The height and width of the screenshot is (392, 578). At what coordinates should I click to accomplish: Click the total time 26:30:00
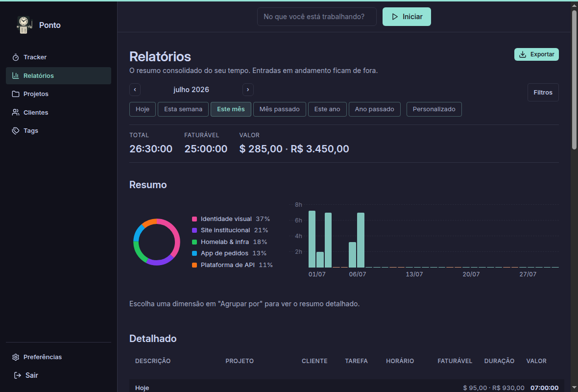(x=151, y=149)
